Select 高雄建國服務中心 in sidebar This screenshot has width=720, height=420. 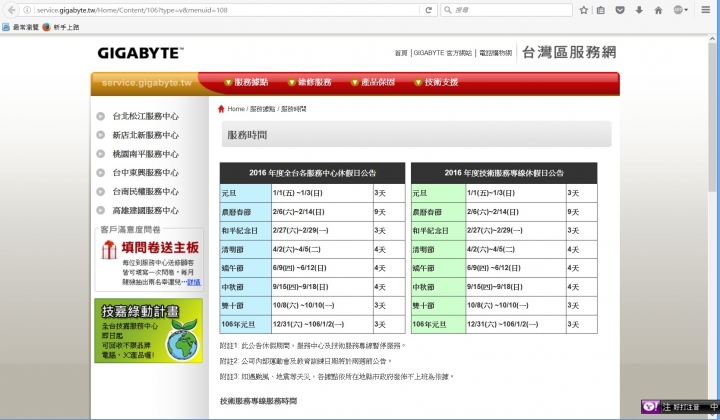coord(146,210)
